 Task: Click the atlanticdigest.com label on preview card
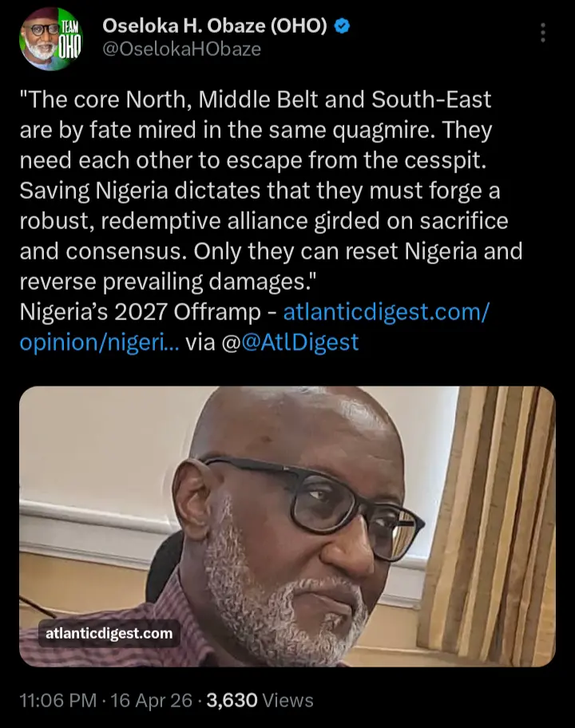tap(109, 633)
